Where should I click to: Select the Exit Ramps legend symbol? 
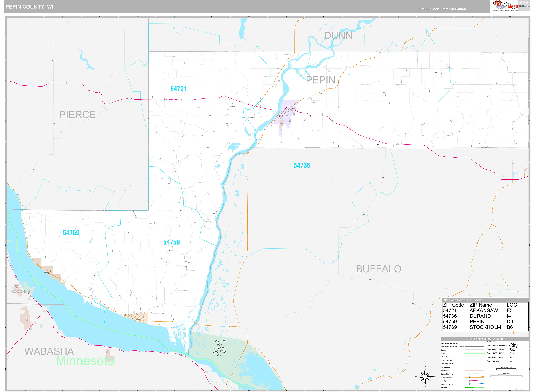(x=475, y=371)
